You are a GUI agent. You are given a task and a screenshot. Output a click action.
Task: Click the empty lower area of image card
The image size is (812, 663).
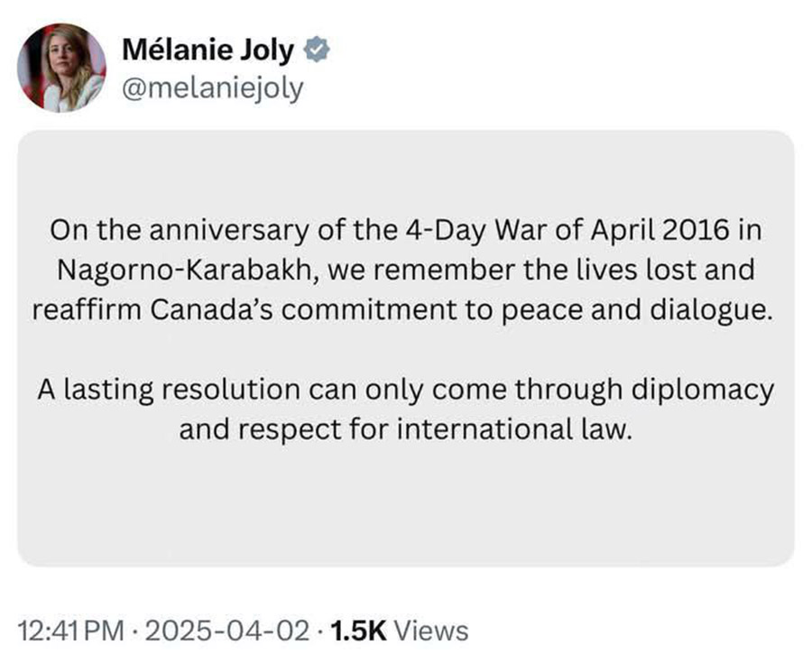coord(405,504)
